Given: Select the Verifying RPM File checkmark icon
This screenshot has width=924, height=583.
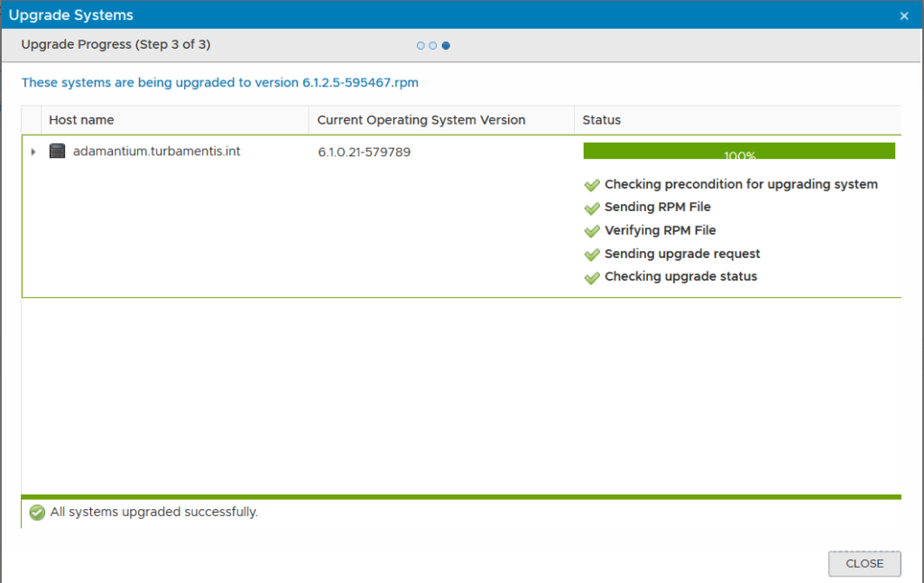Looking at the screenshot, I should tap(592, 231).
